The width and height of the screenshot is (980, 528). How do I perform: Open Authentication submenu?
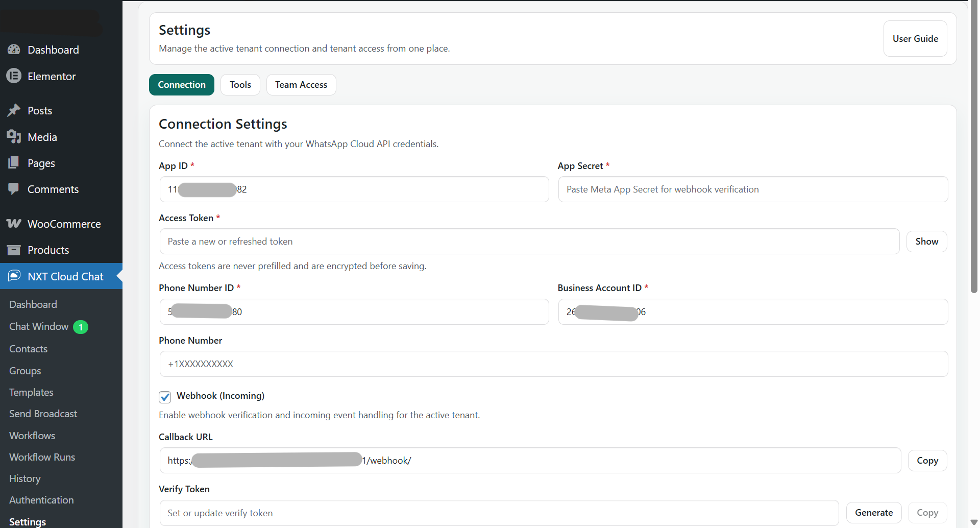pos(41,500)
